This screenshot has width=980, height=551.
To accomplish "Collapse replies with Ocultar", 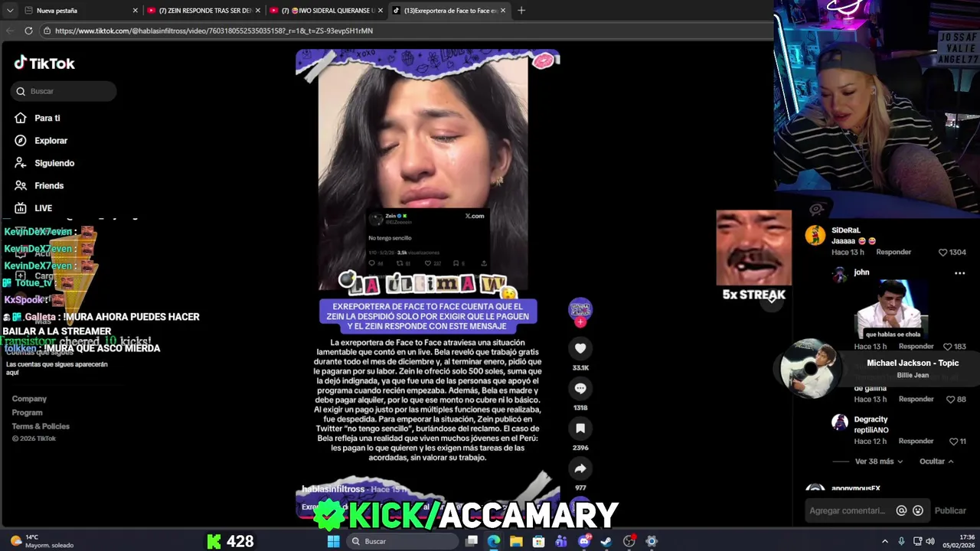I will tap(936, 461).
